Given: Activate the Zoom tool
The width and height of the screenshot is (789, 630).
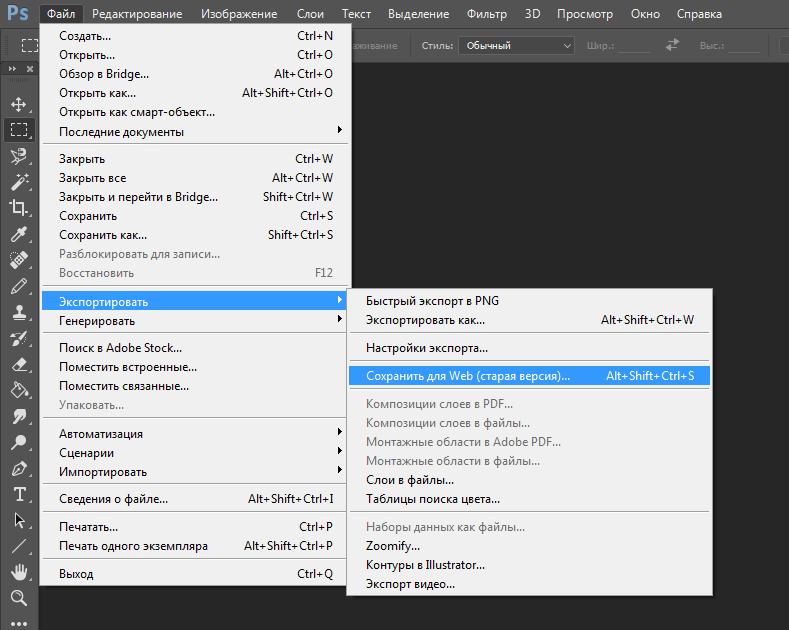Looking at the screenshot, I should (18, 598).
